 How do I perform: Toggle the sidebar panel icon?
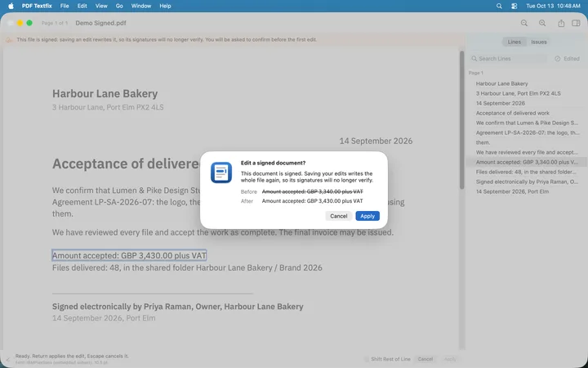pos(576,23)
